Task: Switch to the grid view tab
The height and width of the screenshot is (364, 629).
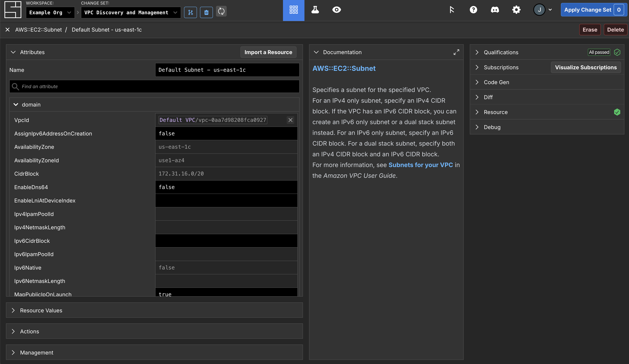Action: [294, 10]
